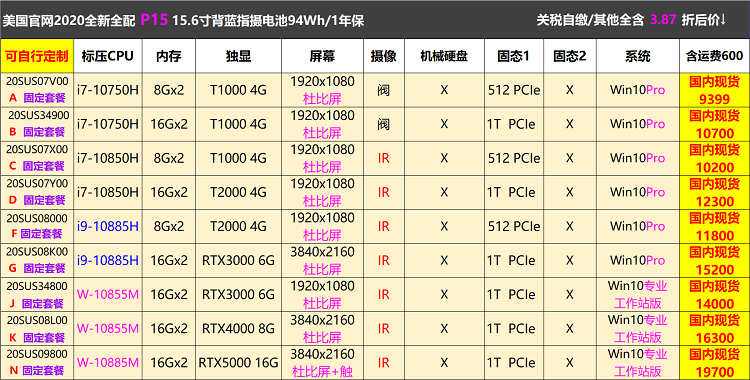Viewport: 750px width, 380px height.
Task: Select model code 20SUS08000
Action: pos(37,218)
